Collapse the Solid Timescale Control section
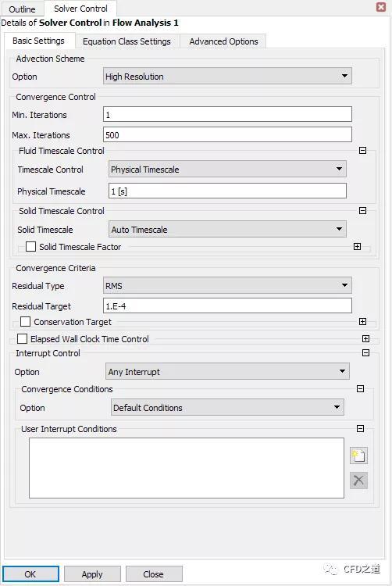This screenshot has height=586, width=392. (362, 211)
